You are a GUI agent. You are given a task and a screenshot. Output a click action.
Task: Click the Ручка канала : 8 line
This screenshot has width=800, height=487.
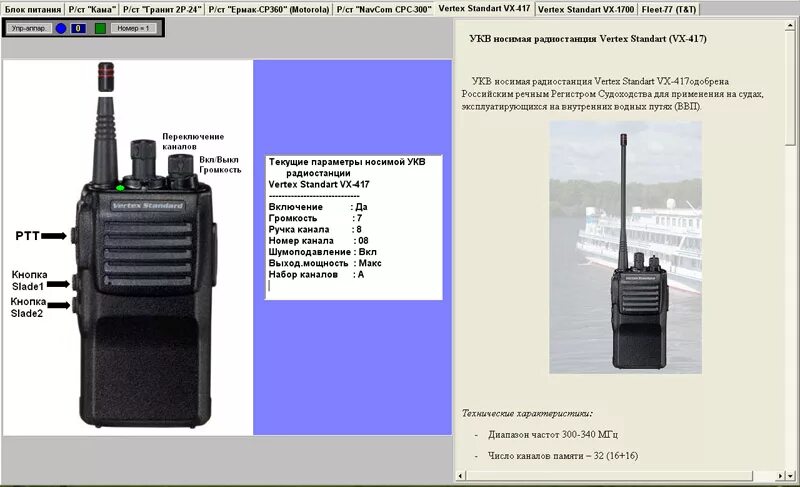(x=315, y=229)
